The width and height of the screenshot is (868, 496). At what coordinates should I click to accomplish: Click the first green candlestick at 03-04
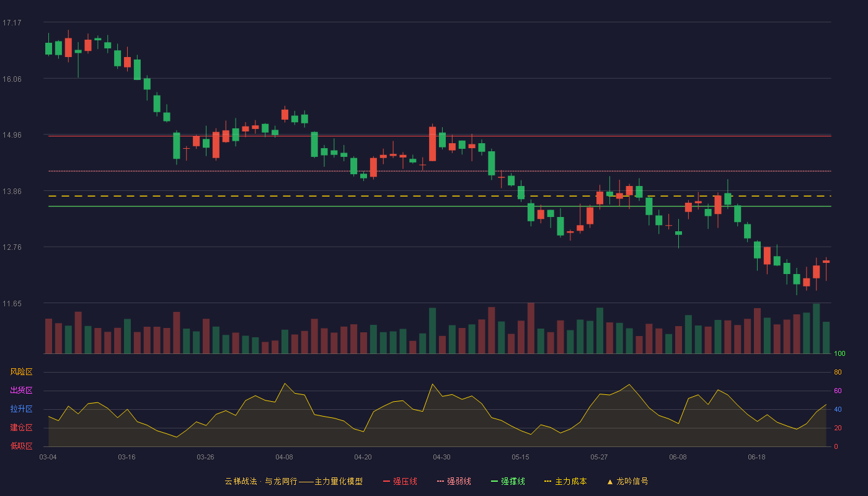click(48, 48)
